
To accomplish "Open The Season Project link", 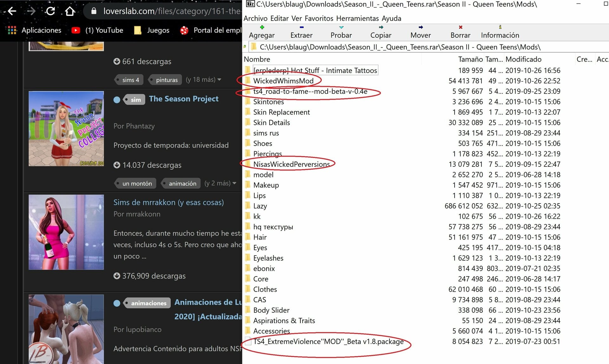I will pyautogui.click(x=184, y=99).
